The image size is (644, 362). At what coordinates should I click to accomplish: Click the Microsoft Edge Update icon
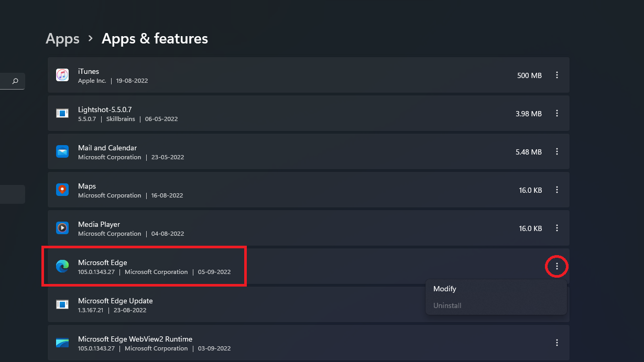click(62, 304)
